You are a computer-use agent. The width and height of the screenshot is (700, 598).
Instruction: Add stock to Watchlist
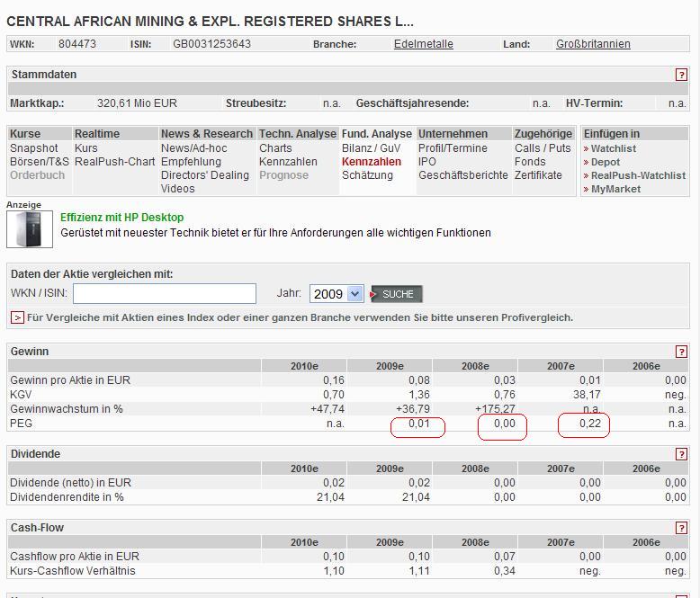pos(613,148)
